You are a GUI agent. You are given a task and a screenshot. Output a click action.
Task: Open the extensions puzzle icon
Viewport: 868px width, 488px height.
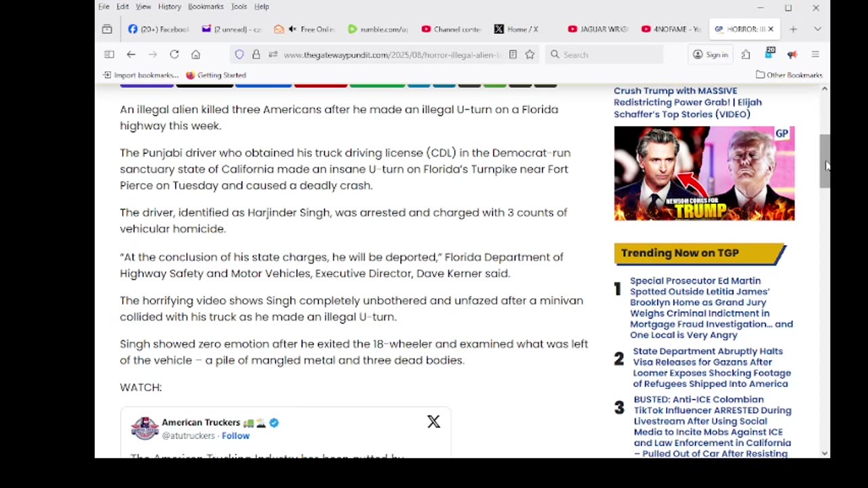click(746, 54)
